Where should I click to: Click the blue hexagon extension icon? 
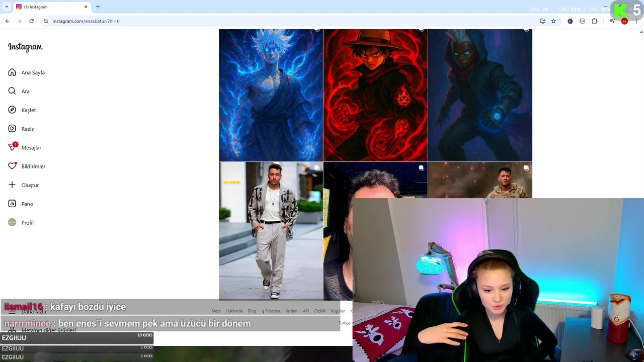[x=570, y=21]
